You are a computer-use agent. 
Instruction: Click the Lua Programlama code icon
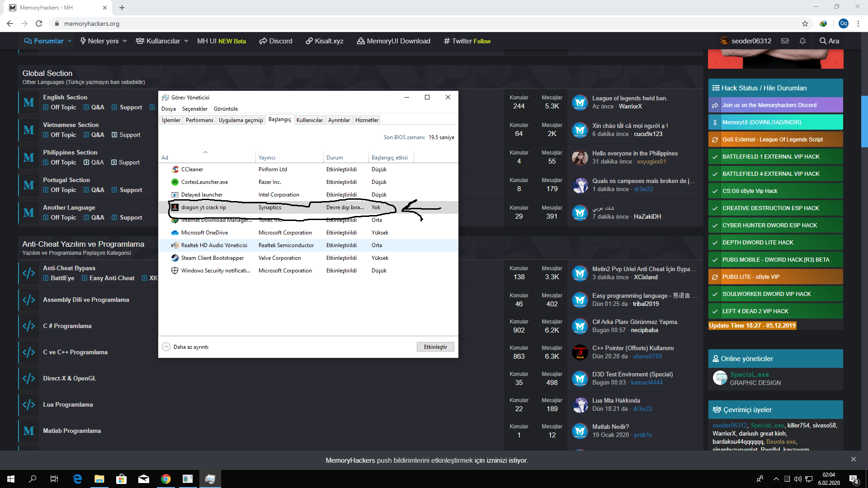pyautogui.click(x=28, y=404)
